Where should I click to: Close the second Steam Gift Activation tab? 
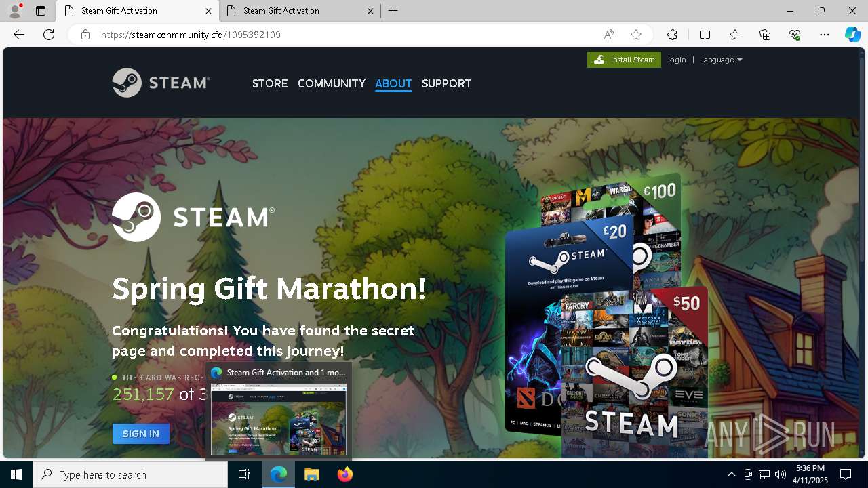pyautogui.click(x=370, y=11)
